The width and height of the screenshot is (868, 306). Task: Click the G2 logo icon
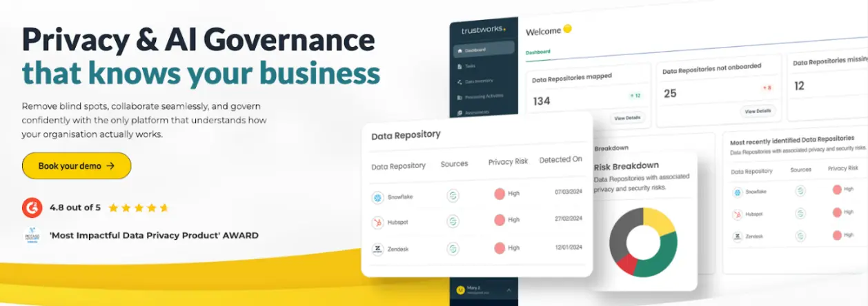click(32, 207)
